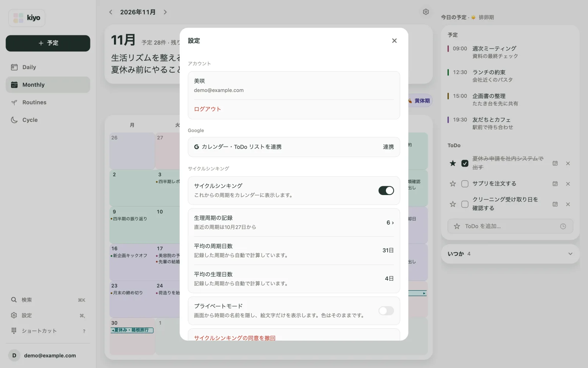Click calendar icon on サプリを注文する todo
Viewport: 588px width, 368px height.
tap(555, 184)
